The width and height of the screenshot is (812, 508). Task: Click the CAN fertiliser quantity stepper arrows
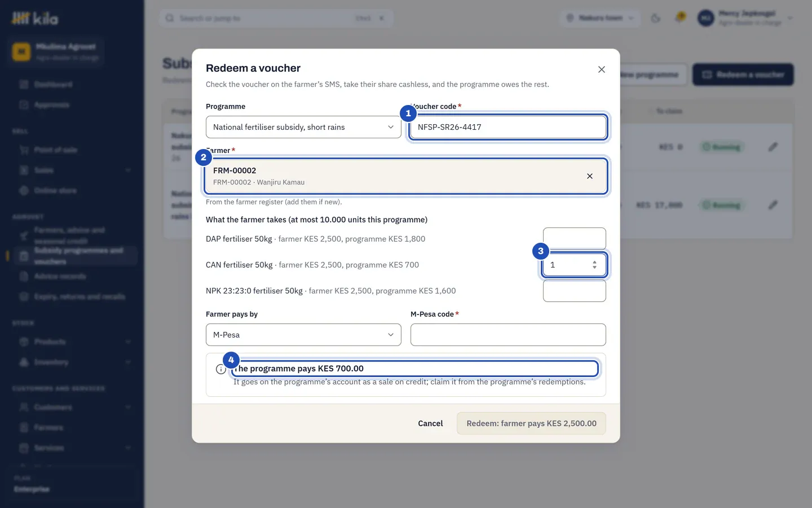click(594, 265)
